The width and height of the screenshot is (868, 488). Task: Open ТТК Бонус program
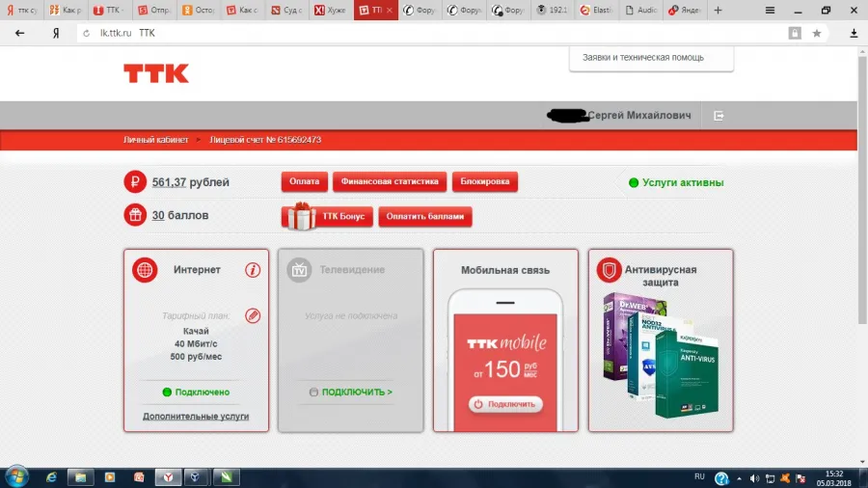pos(327,216)
